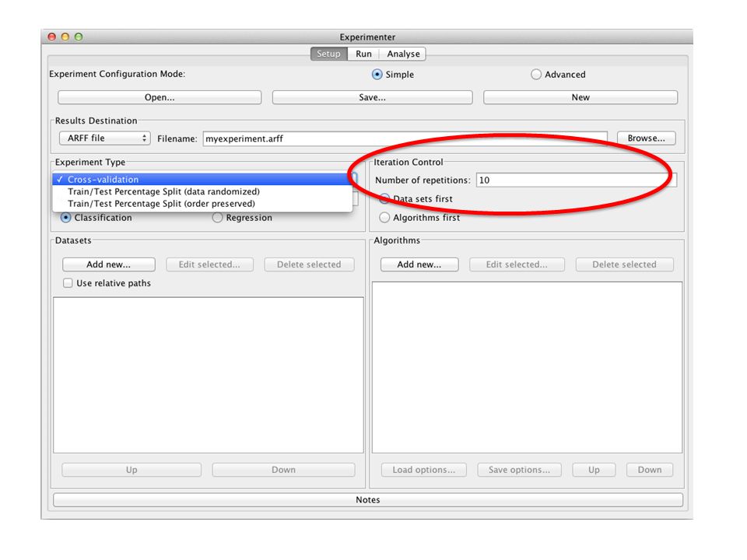Select Data sets first option
The height and width of the screenshot is (560, 747).
coord(384,198)
